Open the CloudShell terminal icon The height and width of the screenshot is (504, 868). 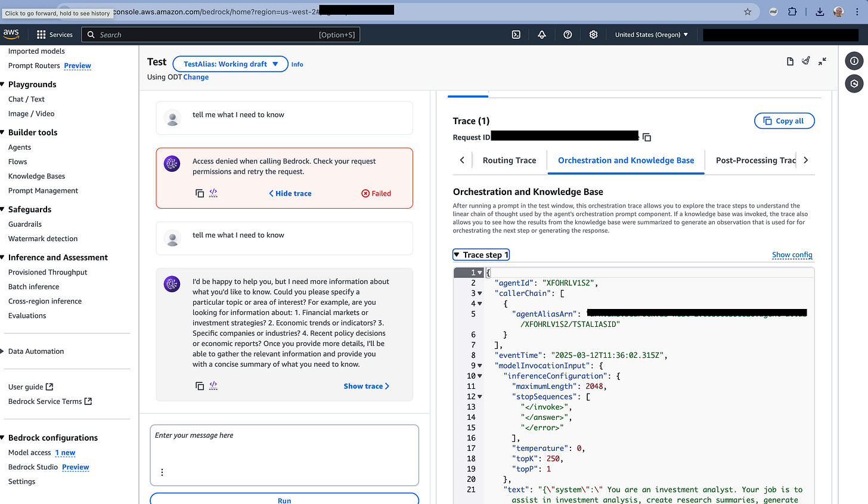(x=516, y=35)
